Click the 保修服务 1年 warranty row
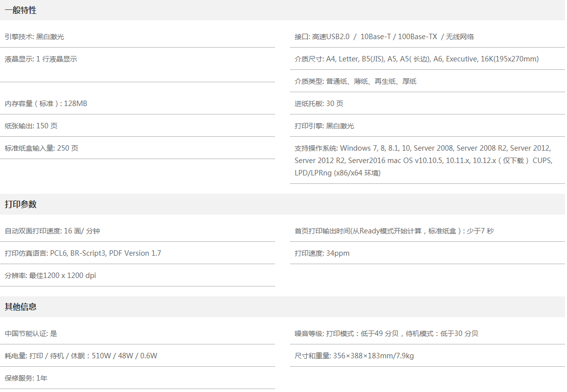567x392 pixels. pyautogui.click(x=26, y=378)
